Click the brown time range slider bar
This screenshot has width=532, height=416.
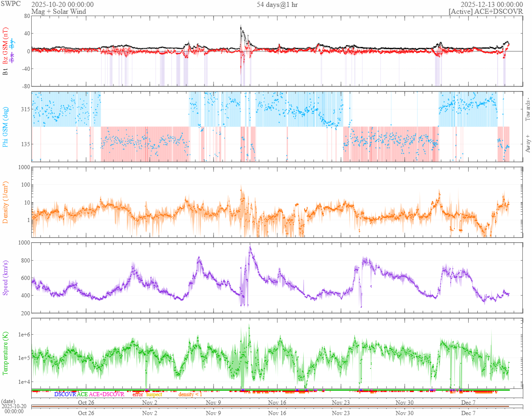tap(270, 406)
